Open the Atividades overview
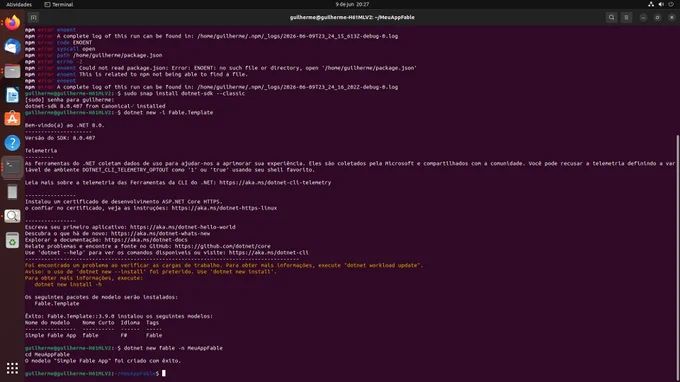The width and height of the screenshot is (680, 382). point(19,4)
